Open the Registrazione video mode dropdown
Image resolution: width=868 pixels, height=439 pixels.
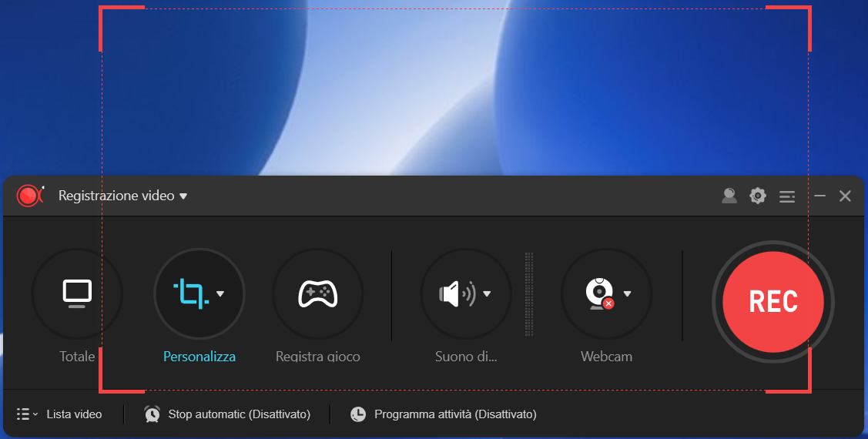[x=123, y=196]
